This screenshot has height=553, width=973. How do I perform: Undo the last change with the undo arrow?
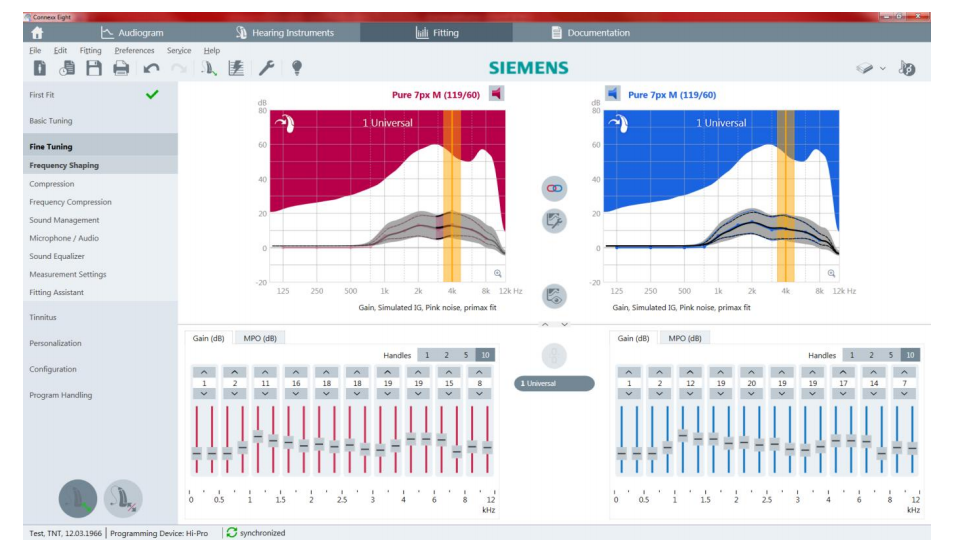tap(151, 68)
